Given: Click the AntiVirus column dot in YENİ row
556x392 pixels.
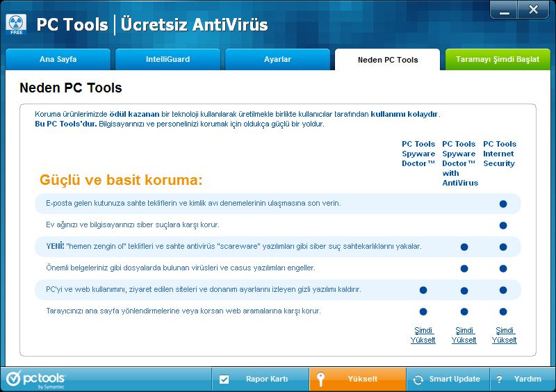Looking at the screenshot, I should tap(464, 247).
